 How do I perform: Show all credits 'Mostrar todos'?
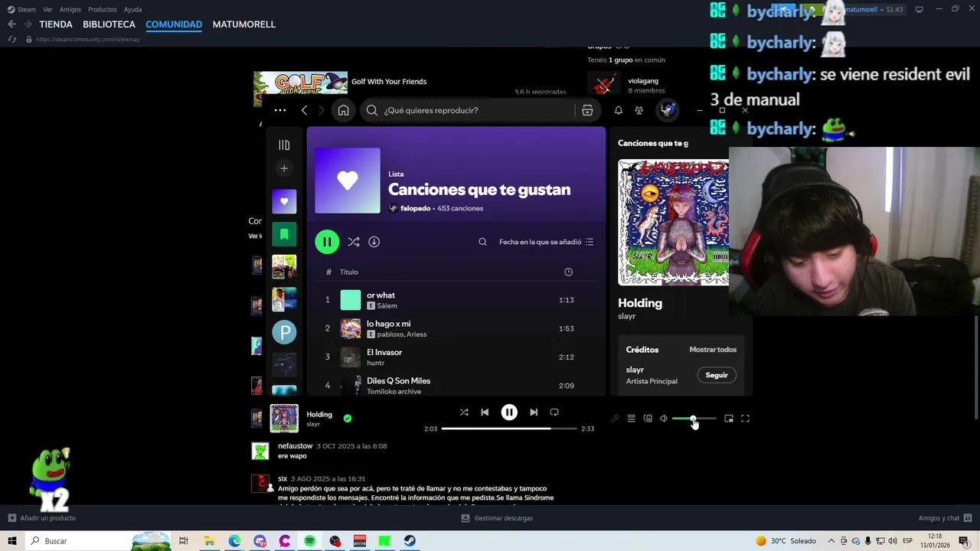click(x=713, y=350)
